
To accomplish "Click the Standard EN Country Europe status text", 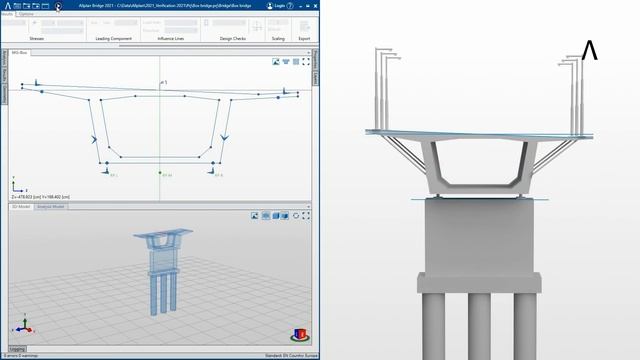I will [291, 356].
